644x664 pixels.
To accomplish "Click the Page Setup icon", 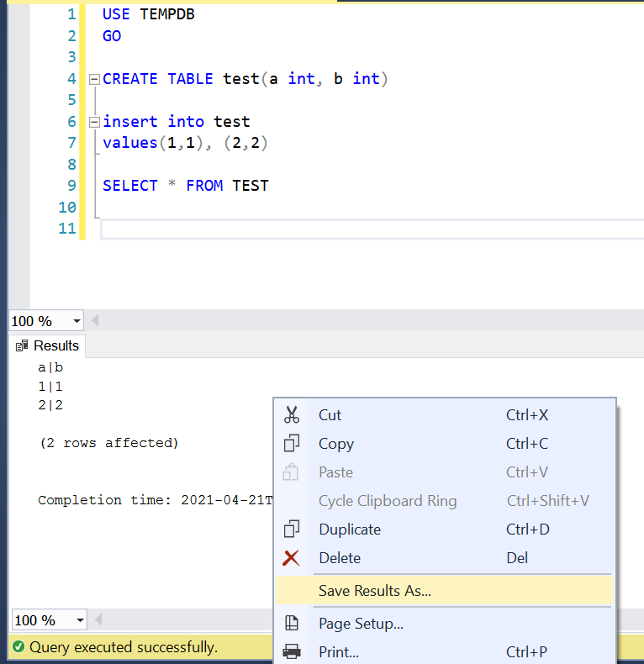I will click(x=292, y=624).
